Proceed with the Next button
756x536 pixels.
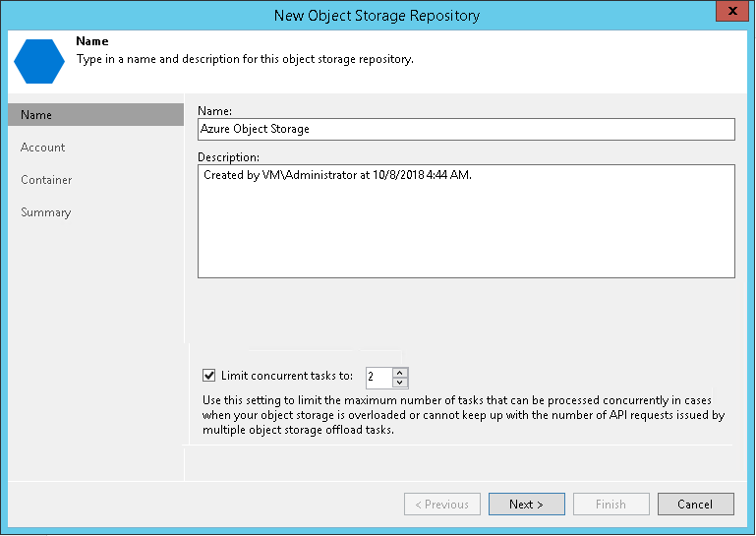(526, 505)
